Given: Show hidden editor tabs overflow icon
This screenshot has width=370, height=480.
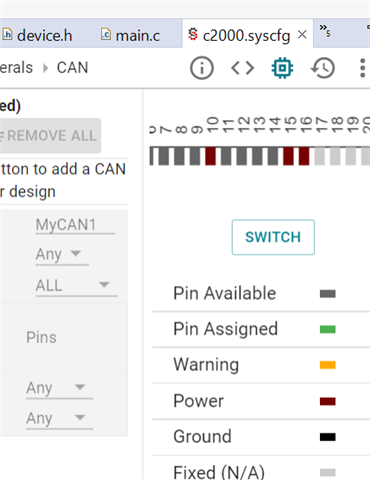Looking at the screenshot, I should [x=325, y=31].
